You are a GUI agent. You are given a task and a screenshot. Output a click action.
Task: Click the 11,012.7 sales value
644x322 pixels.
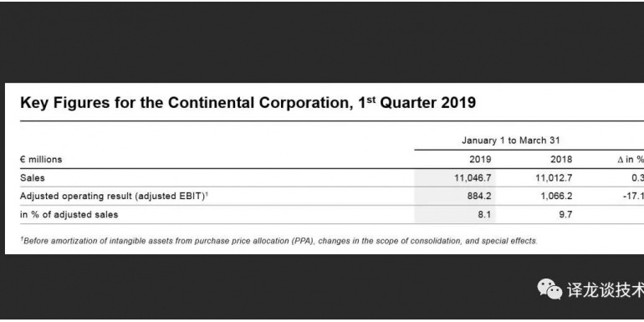[x=554, y=178]
